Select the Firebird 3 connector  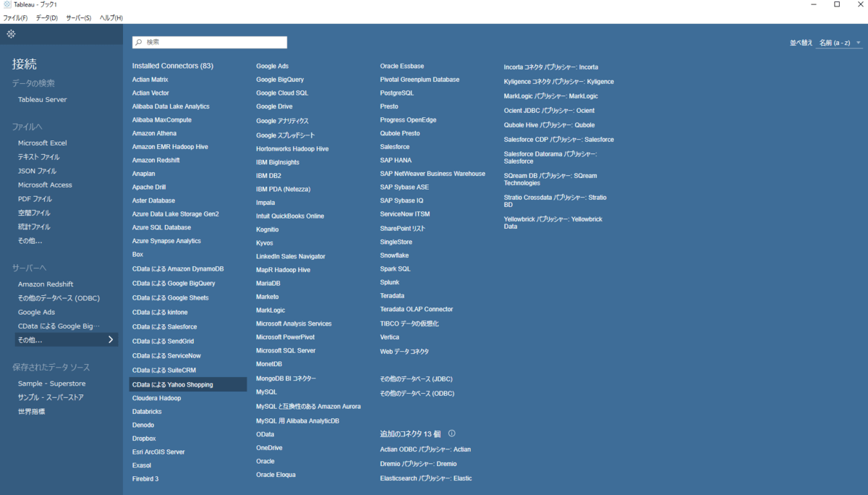(145, 478)
